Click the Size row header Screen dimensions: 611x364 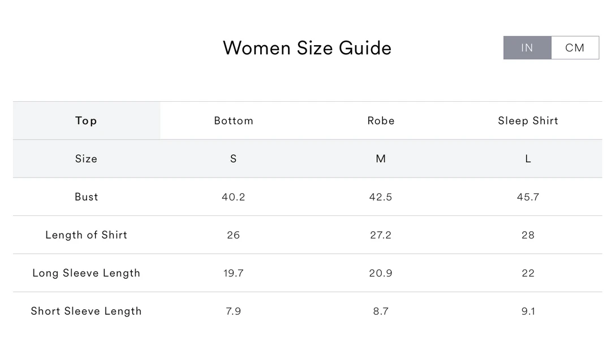coord(86,159)
